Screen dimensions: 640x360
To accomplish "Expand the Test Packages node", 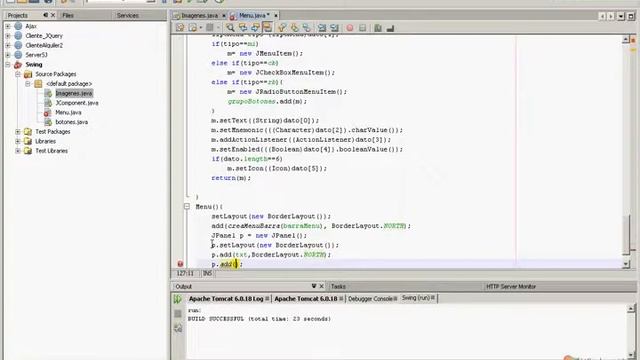I will 18,132.
